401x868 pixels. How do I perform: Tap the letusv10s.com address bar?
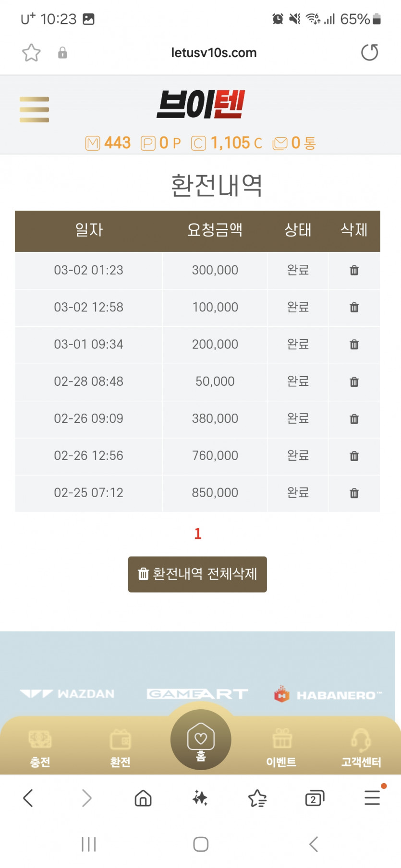coord(214,53)
